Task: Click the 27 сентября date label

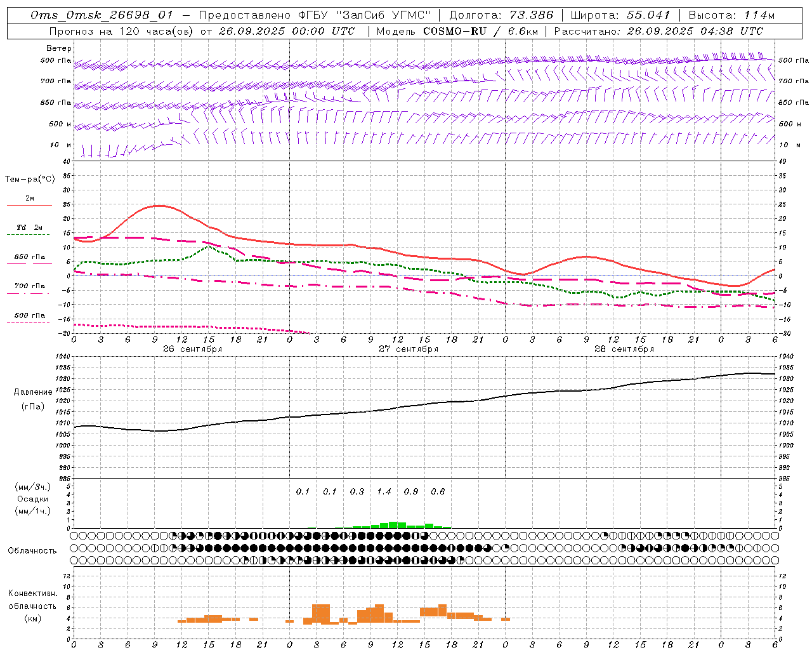Action: (409, 349)
